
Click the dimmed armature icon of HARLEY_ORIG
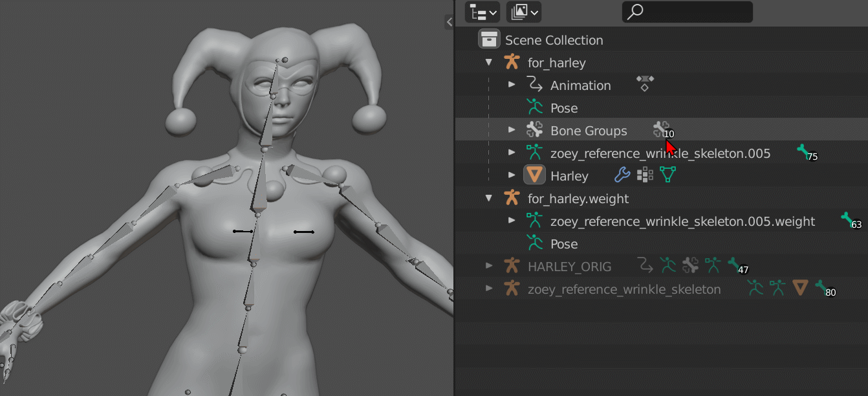pos(512,265)
